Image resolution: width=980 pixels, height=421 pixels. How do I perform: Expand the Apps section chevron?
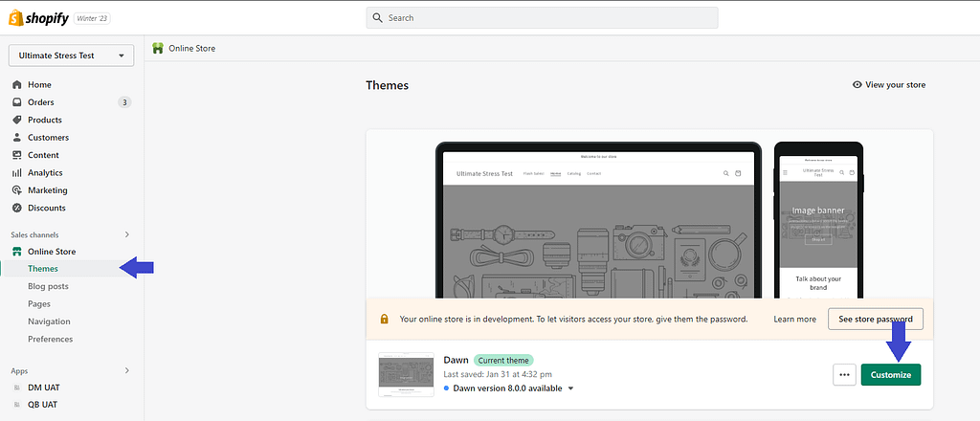click(127, 370)
